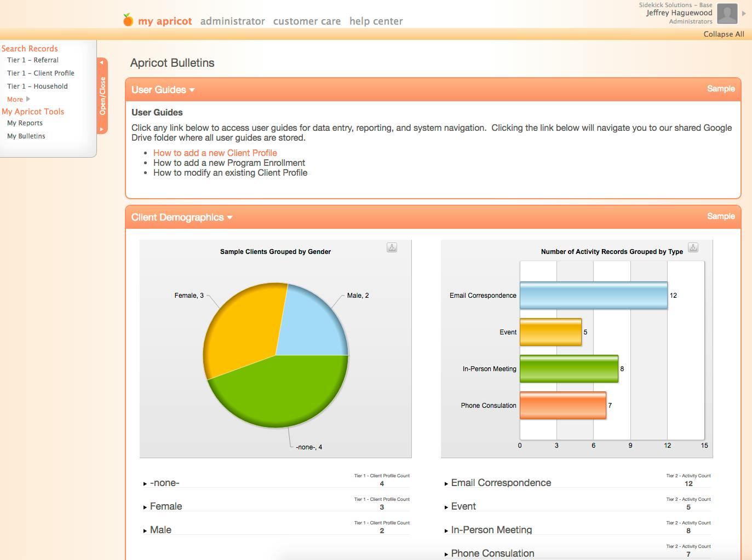Open the help center tab
Screen dimensions: 752x560
376,21
